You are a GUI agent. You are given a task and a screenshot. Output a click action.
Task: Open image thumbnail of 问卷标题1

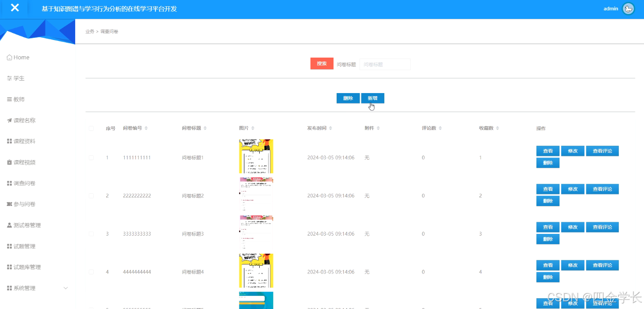256,156
